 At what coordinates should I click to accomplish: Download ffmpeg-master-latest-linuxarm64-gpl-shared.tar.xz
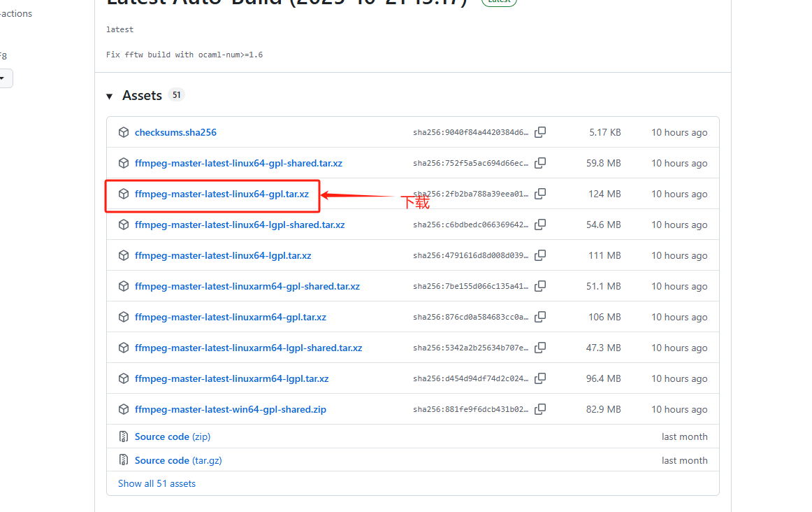[247, 286]
